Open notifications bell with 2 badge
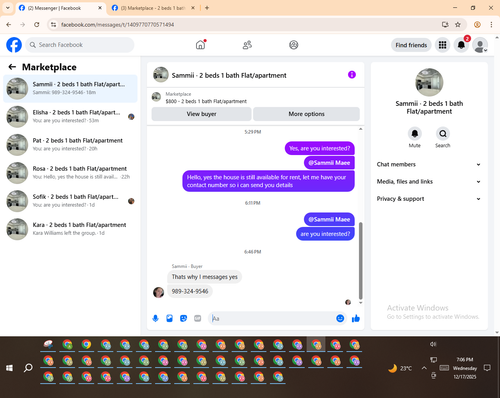Image resolution: width=500 pixels, height=398 pixels. [461, 45]
